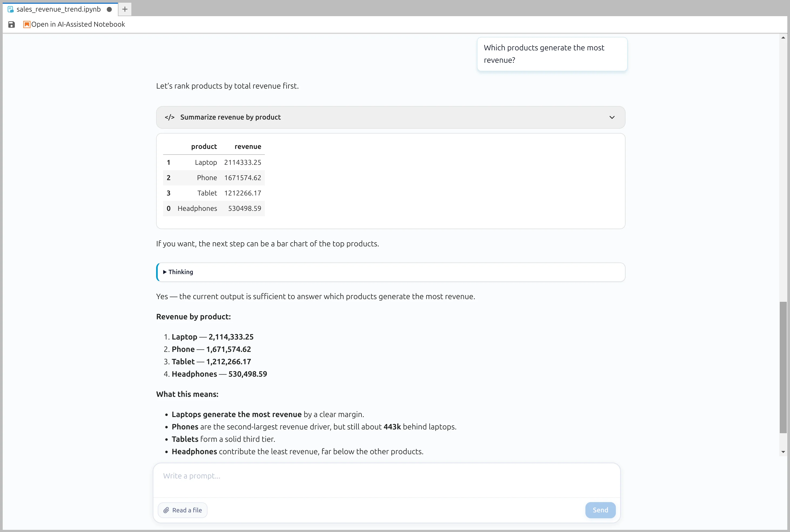Save the notebook via the floppy disk icon
Screen dimensions: 790x532
tap(12, 24)
